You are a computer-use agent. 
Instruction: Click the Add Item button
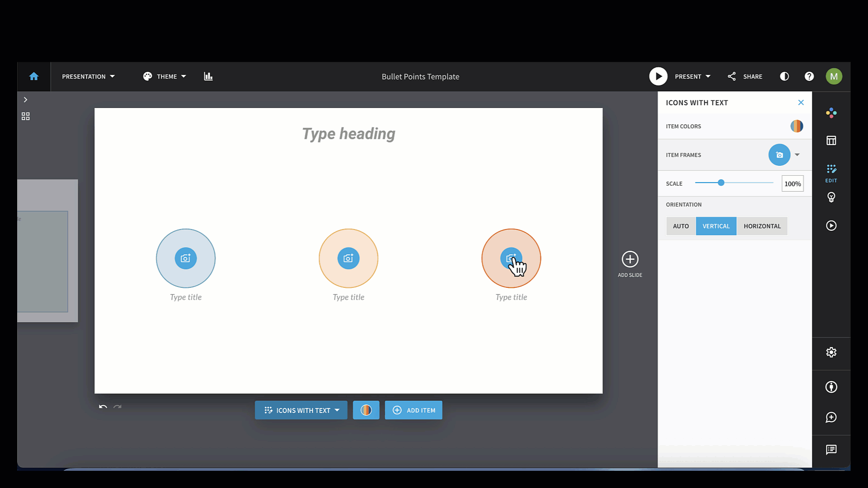click(x=414, y=410)
